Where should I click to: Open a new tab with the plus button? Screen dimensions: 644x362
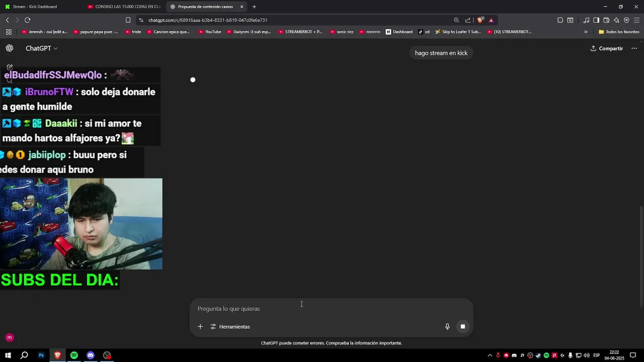[254, 7]
